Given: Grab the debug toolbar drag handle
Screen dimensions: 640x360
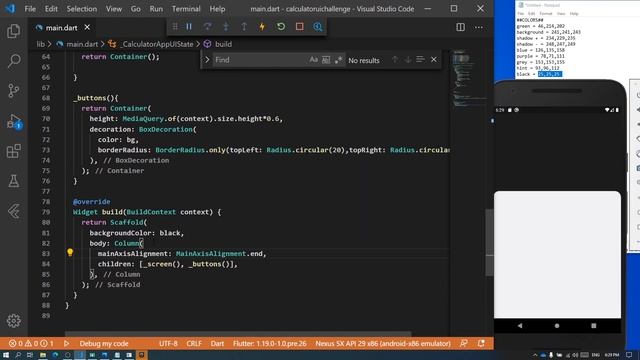Looking at the screenshot, I should pos(175,27).
